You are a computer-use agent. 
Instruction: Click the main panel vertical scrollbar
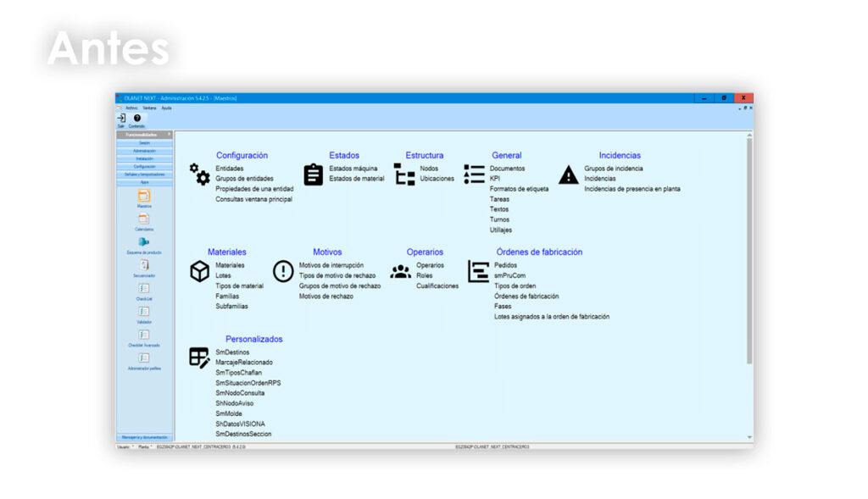click(x=749, y=254)
